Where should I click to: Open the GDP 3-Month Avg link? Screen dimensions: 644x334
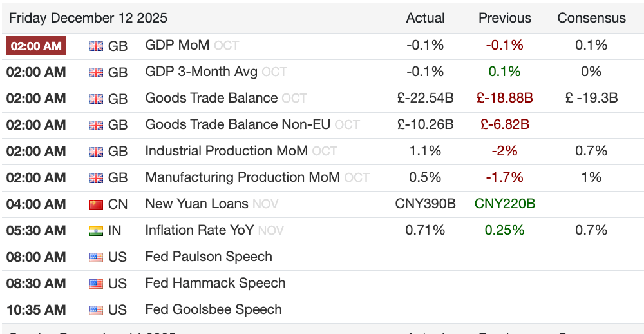[x=201, y=72]
